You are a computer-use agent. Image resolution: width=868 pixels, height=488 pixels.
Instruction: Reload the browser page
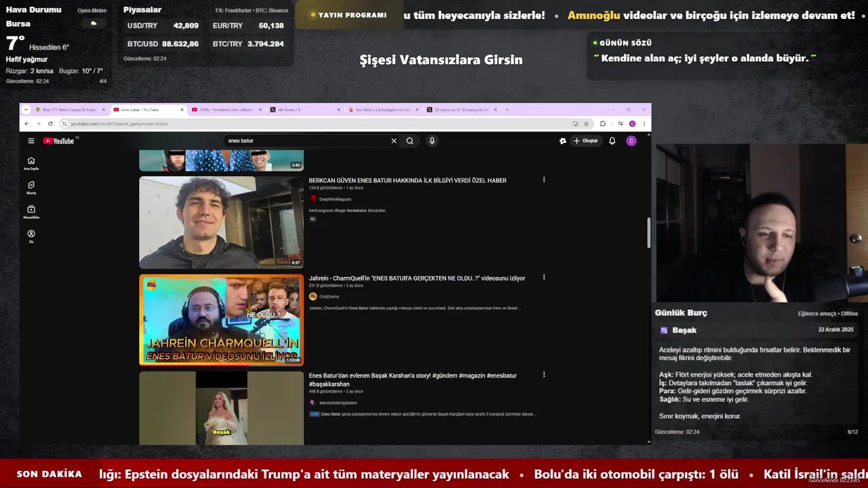click(x=50, y=123)
